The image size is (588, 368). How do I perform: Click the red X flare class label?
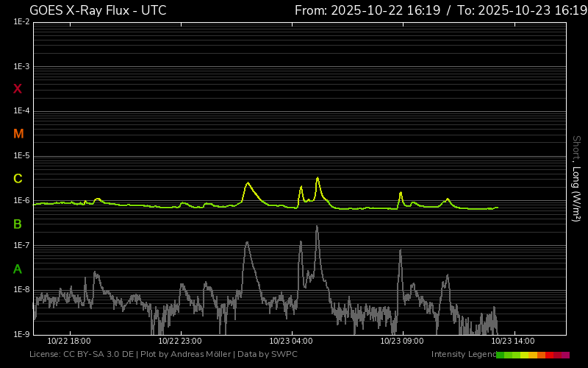point(18,89)
